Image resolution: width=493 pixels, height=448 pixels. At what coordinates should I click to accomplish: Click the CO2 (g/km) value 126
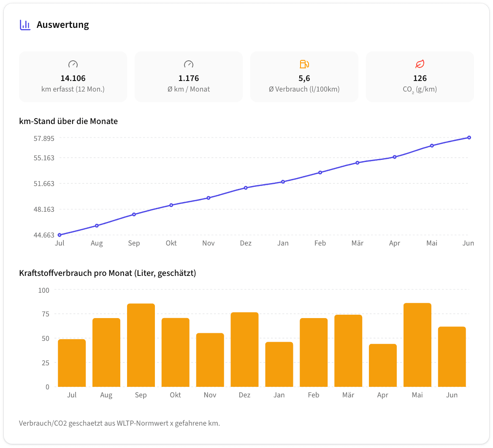point(420,78)
